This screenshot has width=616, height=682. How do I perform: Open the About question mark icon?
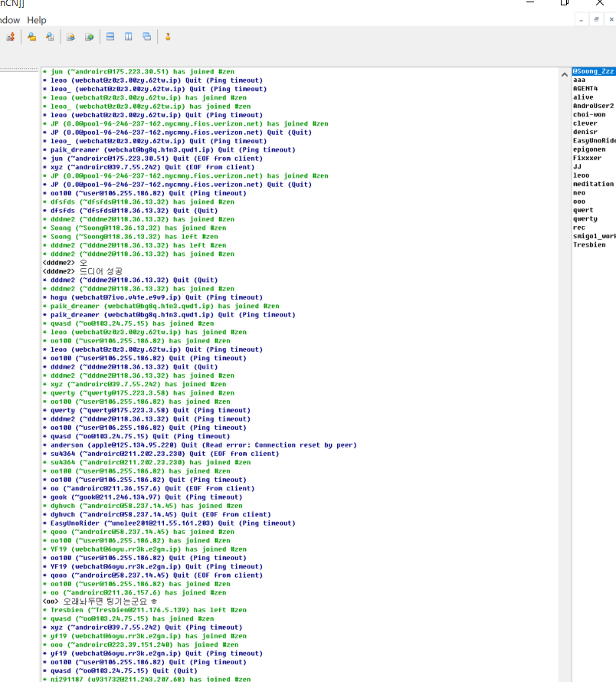click(168, 37)
